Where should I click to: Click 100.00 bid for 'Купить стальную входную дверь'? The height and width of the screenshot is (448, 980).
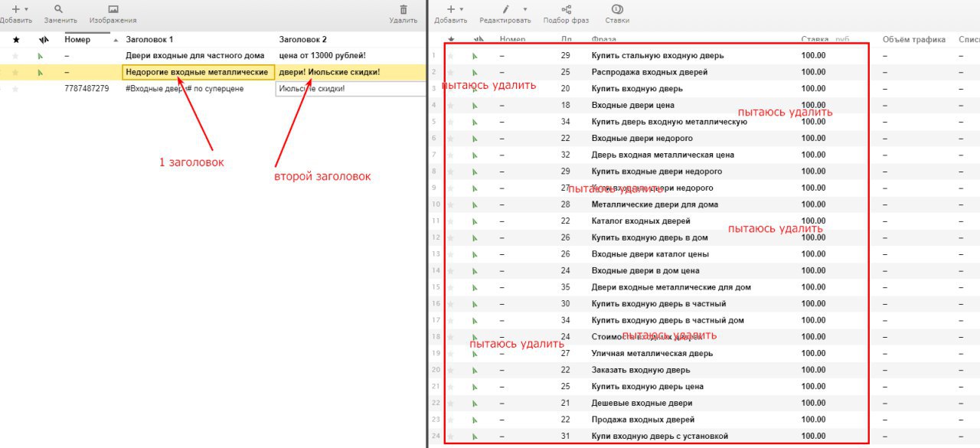coord(813,56)
